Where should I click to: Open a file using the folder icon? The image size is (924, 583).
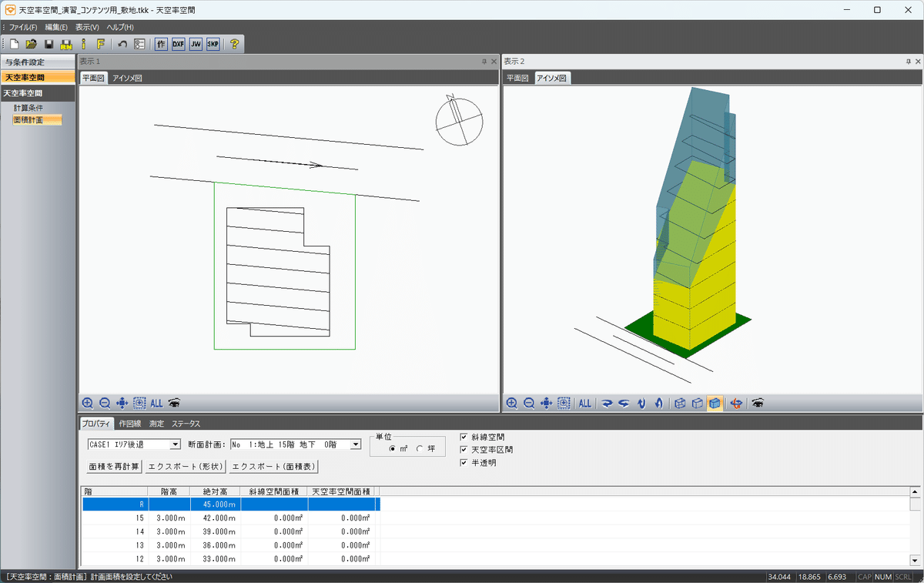[32, 44]
